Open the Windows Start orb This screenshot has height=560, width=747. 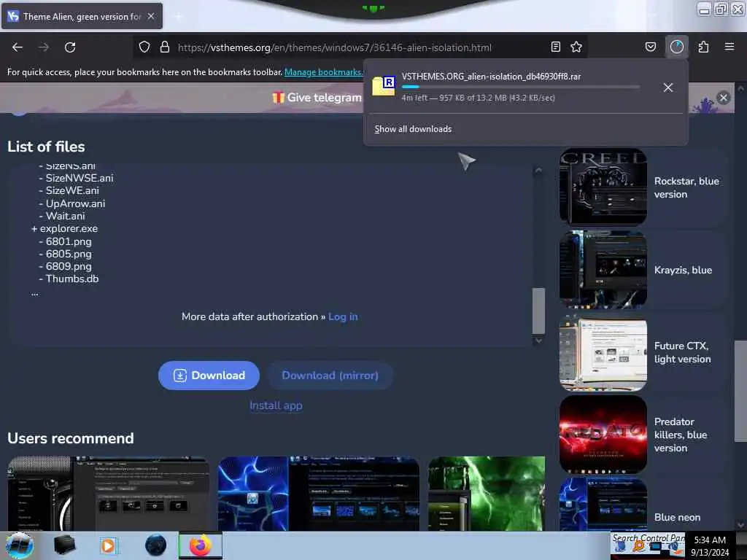click(20, 545)
